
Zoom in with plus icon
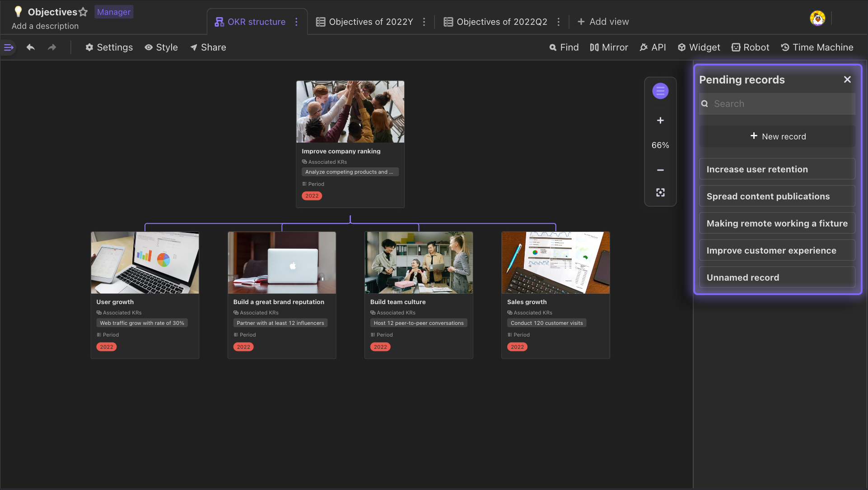point(660,120)
